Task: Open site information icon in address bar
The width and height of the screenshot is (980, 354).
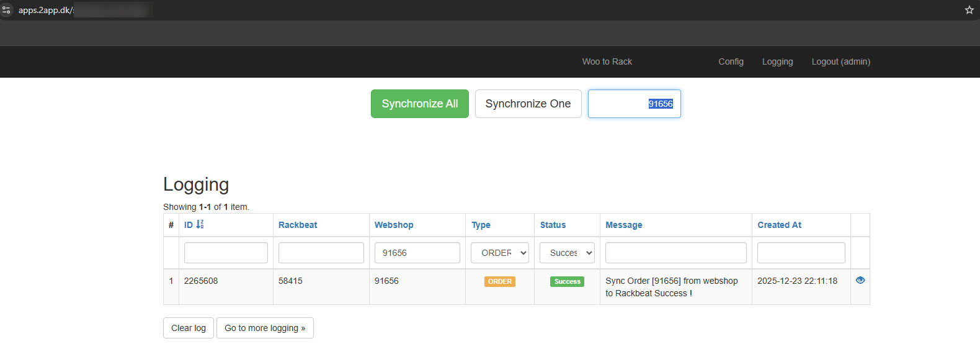Action: click(x=7, y=10)
